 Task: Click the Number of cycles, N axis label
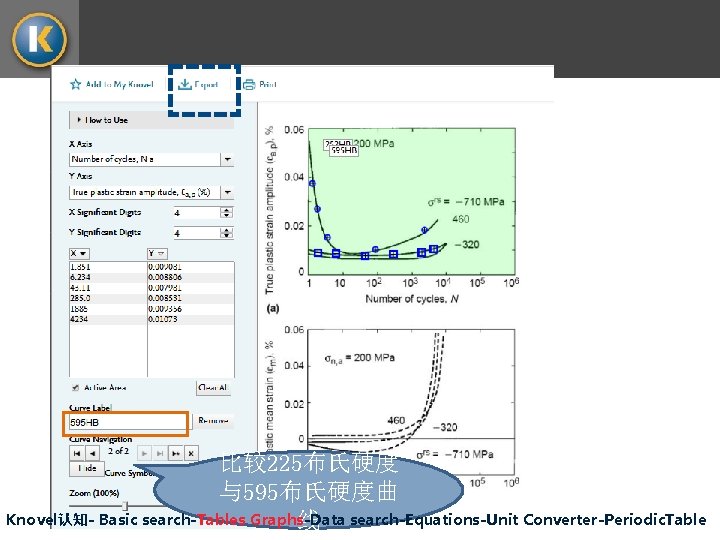(x=412, y=299)
